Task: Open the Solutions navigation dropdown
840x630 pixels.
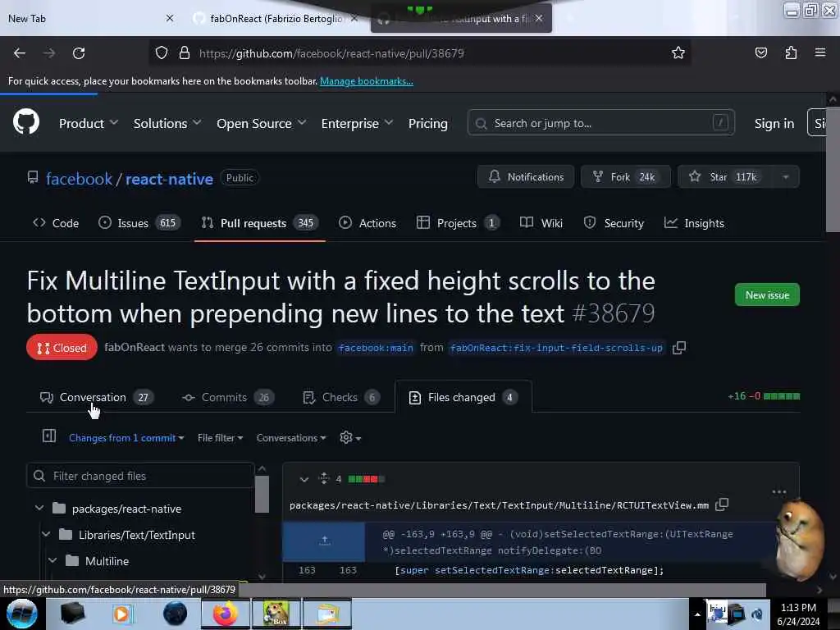Action: (167, 123)
